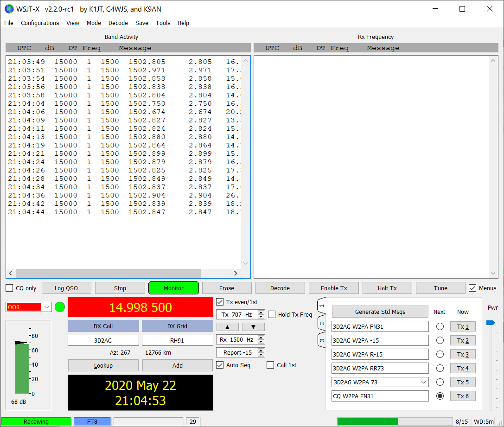Decrease the Report -15 spinner

pyautogui.click(x=261, y=355)
